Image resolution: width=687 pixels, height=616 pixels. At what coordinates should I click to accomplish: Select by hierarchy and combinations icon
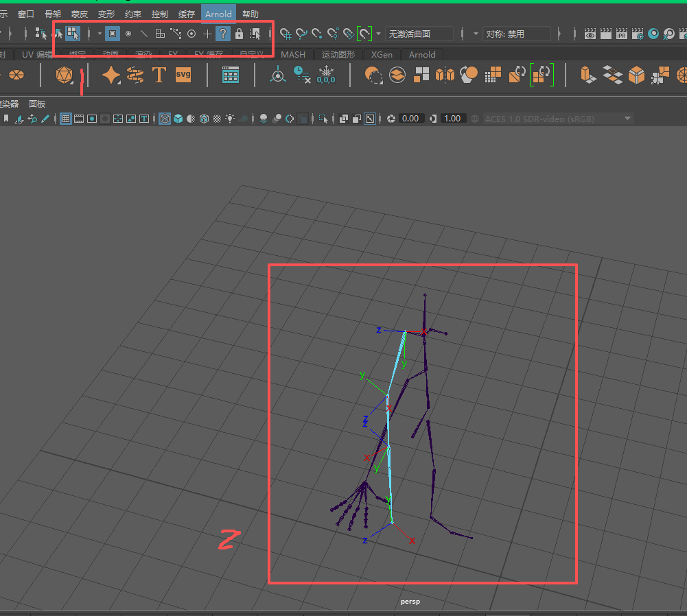(x=40, y=34)
